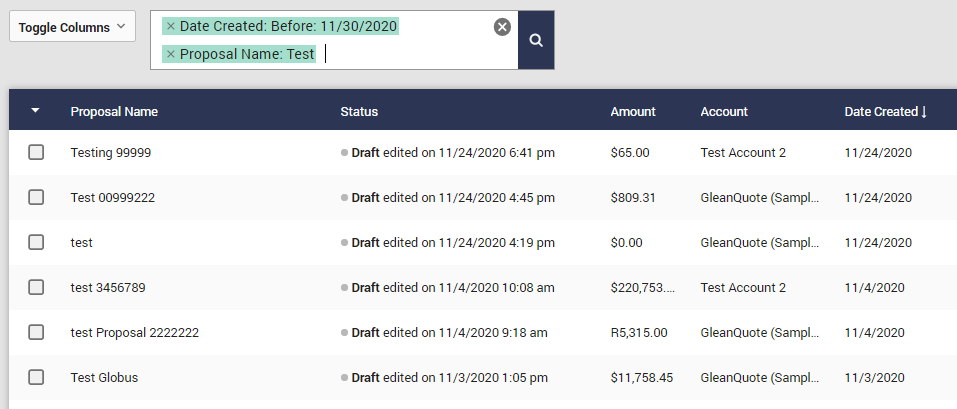Select the Test 00999222 row checkbox
This screenshot has width=957, height=409.
pos(36,198)
